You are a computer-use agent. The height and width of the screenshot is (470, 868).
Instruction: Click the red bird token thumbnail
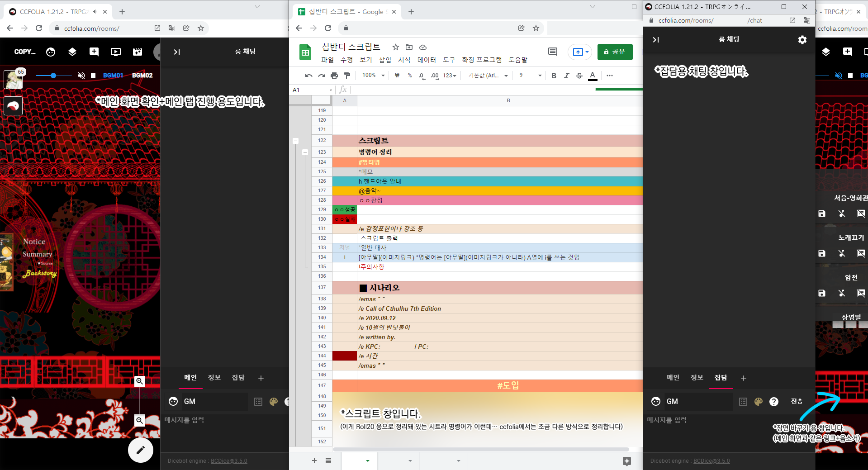tap(13, 106)
